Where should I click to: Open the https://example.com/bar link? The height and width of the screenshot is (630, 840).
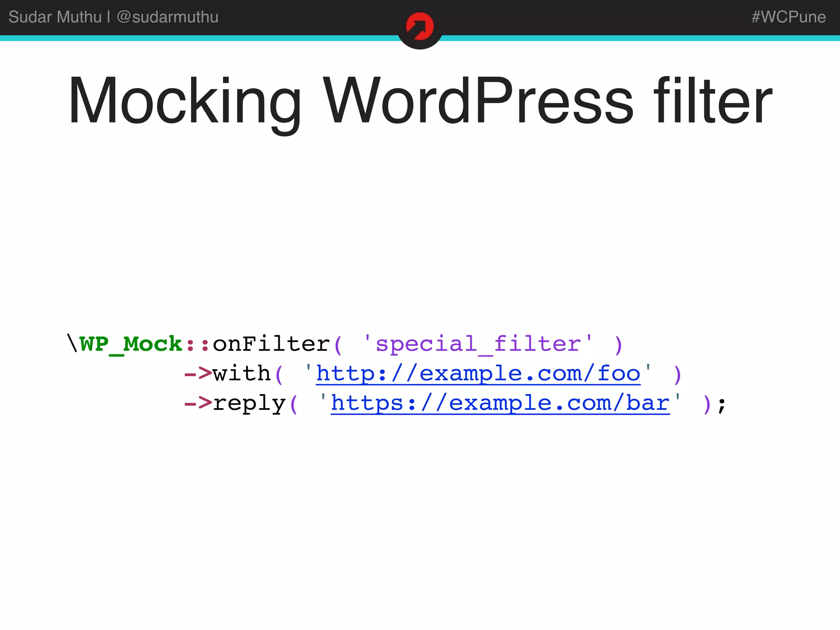(500, 403)
